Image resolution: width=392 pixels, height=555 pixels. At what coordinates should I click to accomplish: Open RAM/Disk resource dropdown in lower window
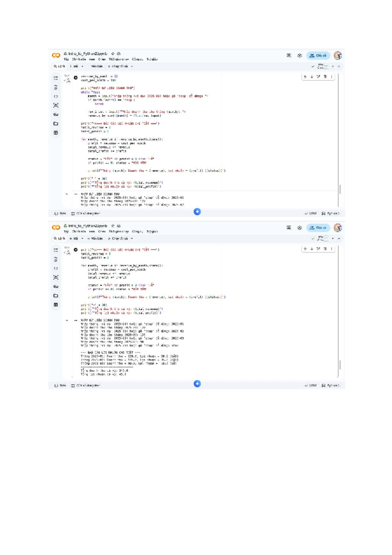pyautogui.click(x=333, y=239)
